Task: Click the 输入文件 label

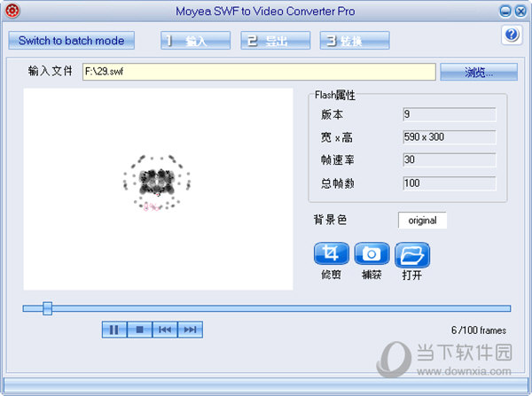Action: tap(51, 71)
